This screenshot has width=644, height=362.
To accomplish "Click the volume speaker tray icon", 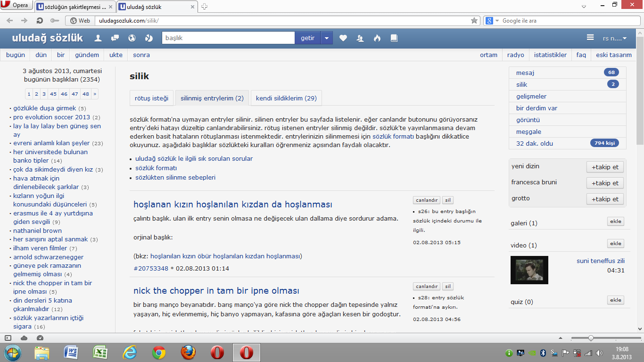I will click(599, 353).
